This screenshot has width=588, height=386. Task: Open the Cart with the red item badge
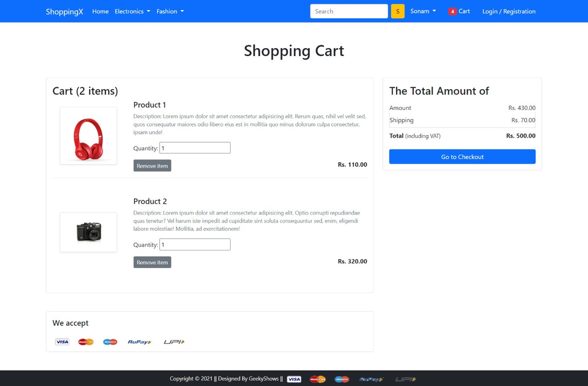459,11
